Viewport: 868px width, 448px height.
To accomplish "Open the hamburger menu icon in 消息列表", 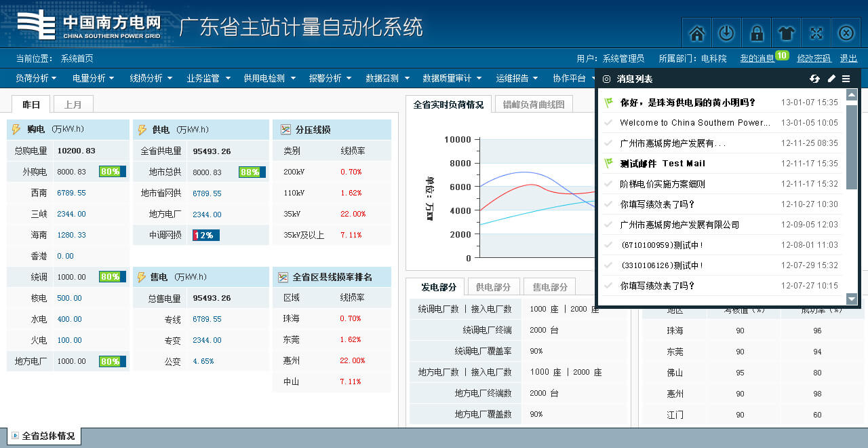I will [x=846, y=79].
